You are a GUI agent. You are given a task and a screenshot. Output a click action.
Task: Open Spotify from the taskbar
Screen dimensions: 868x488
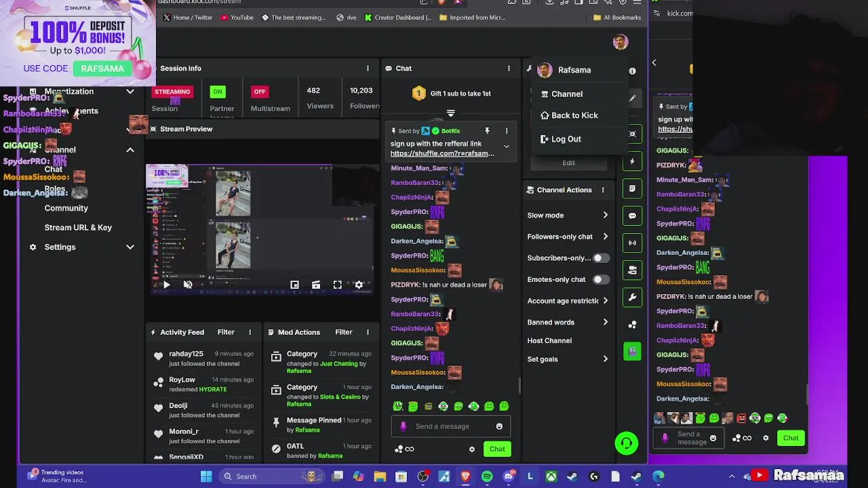(487, 476)
